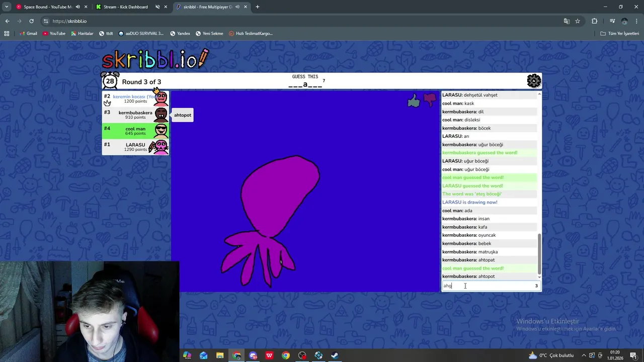Open the Gmail bookmark
Screen dimensions: 644x362
point(28,34)
